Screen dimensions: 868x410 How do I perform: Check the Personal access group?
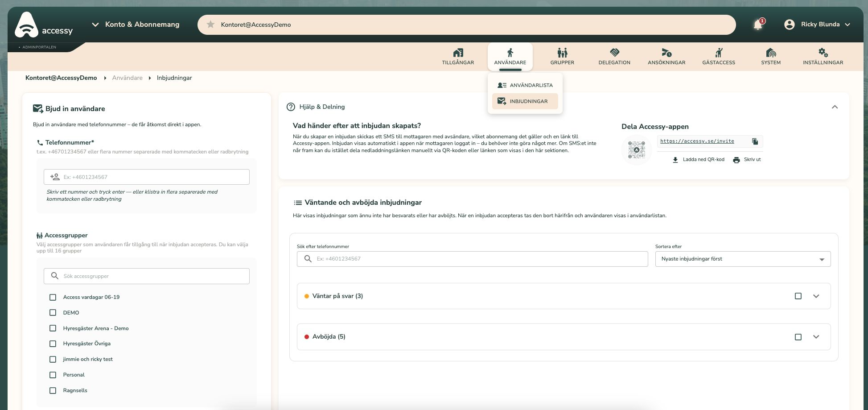pos(53,375)
